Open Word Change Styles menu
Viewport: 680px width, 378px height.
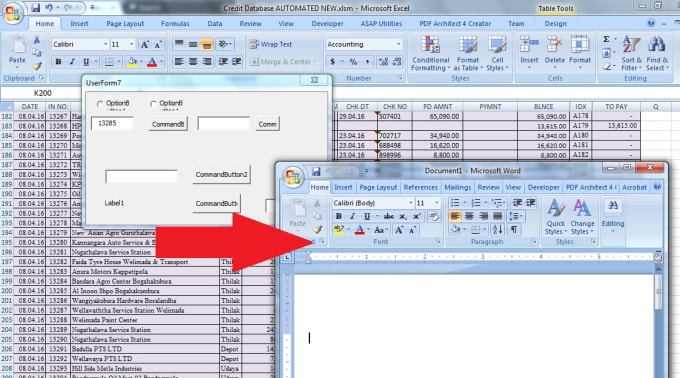click(582, 217)
